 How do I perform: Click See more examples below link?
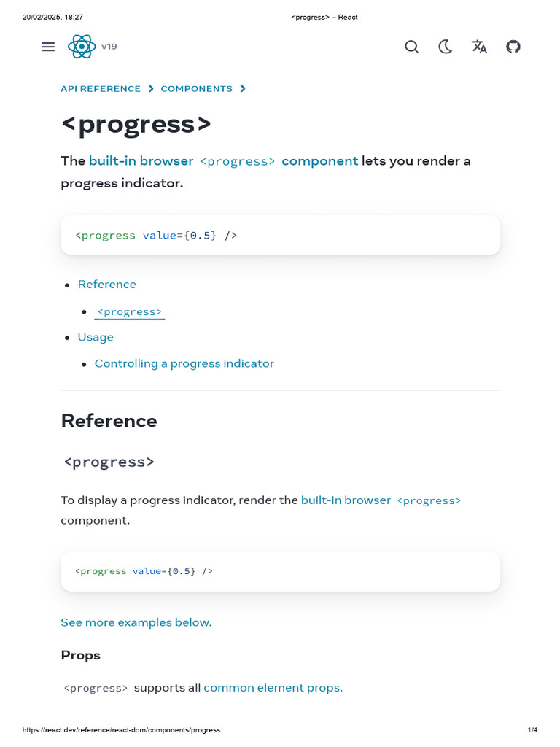tap(136, 622)
